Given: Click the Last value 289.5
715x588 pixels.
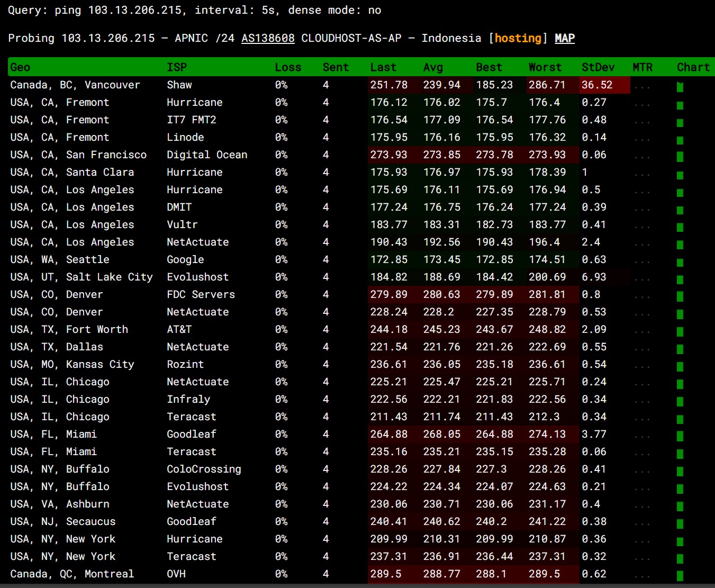Looking at the screenshot, I should [386, 574].
